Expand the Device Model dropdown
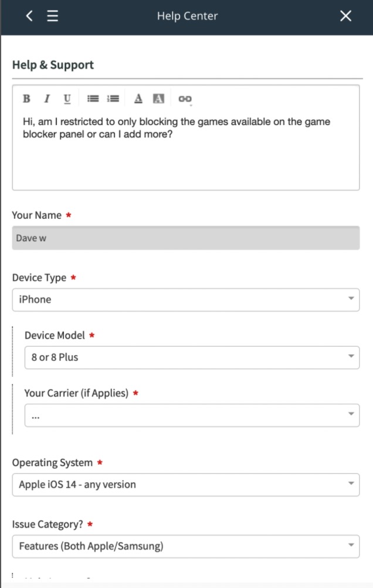 pos(192,357)
